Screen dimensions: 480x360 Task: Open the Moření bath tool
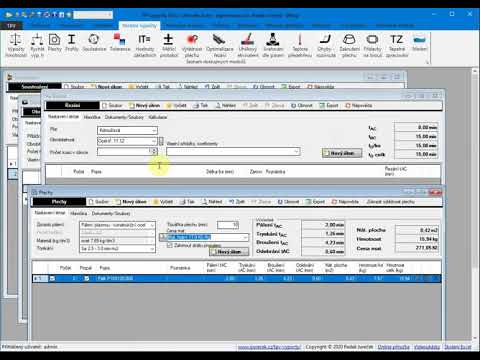click(420, 43)
